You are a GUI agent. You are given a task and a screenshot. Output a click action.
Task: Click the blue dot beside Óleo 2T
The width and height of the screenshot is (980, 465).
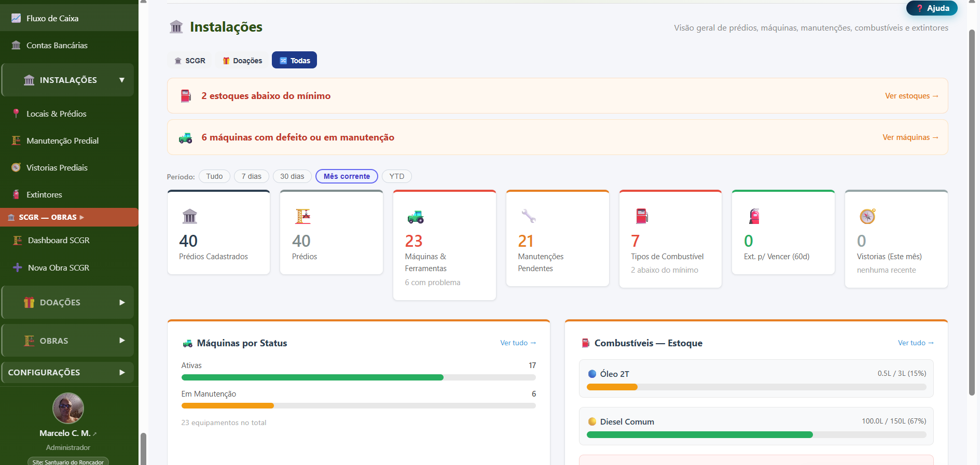point(592,374)
